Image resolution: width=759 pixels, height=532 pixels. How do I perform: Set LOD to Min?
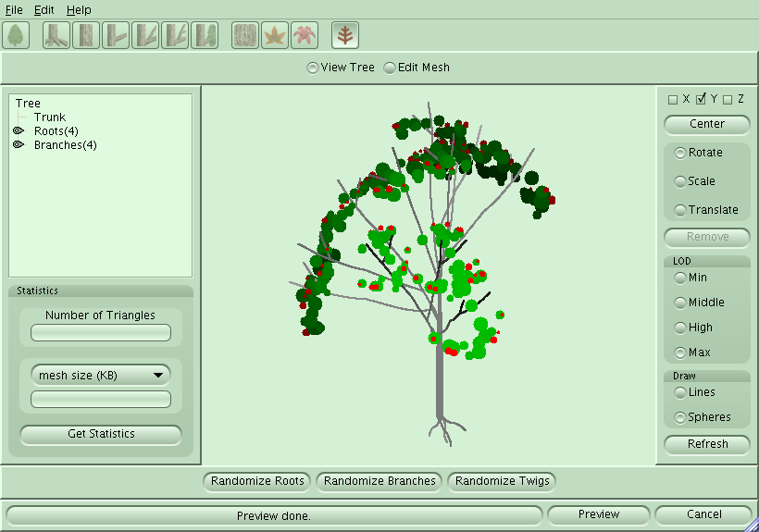tap(680, 278)
